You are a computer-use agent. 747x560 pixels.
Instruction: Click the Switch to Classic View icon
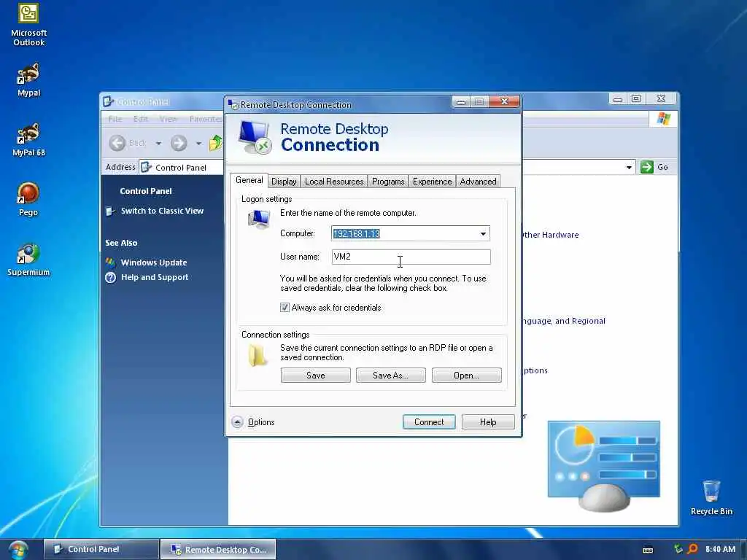click(x=110, y=211)
